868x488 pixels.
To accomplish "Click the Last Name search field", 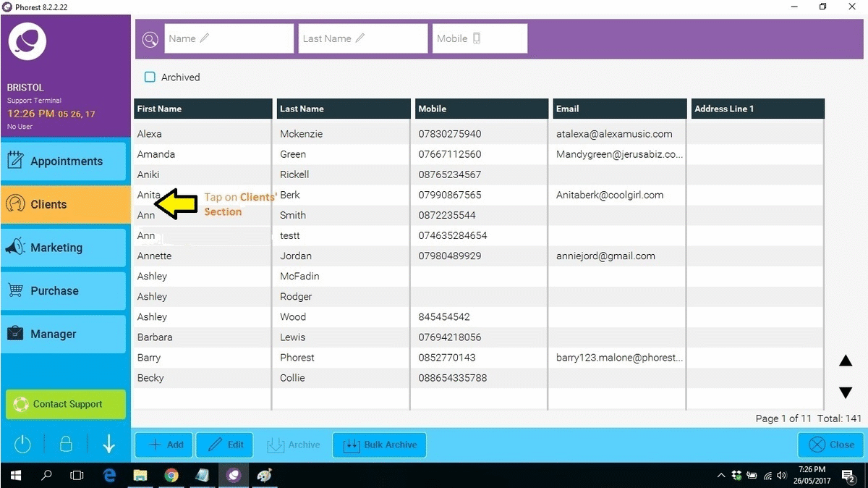I will tap(363, 38).
